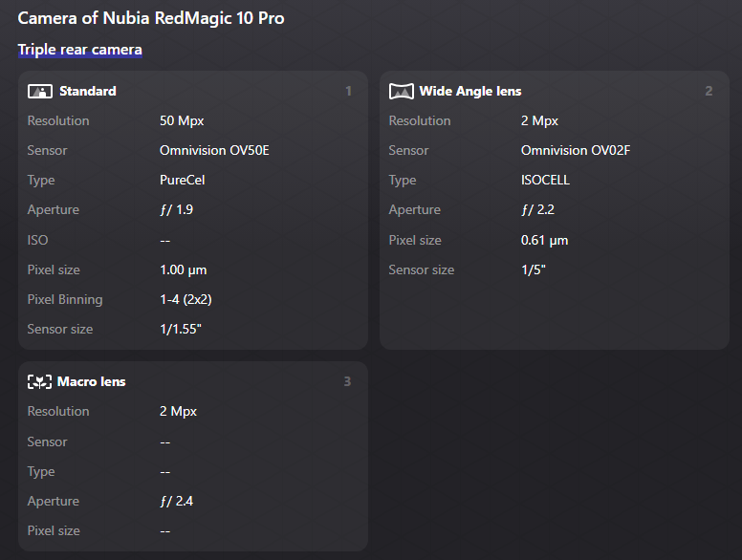Click the Standard camera icon
This screenshot has height=560, width=742.
pyautogui.click(x=39, y=92)
